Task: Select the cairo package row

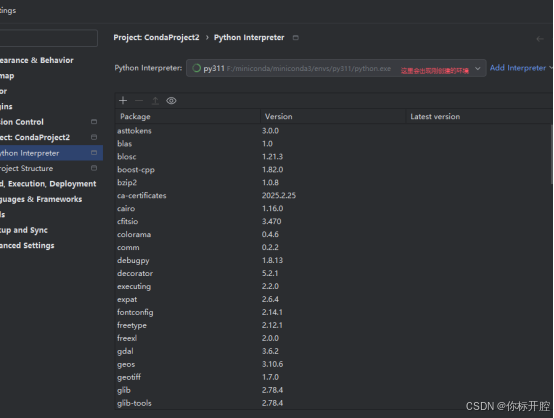Action: click(x=333, y=208)
